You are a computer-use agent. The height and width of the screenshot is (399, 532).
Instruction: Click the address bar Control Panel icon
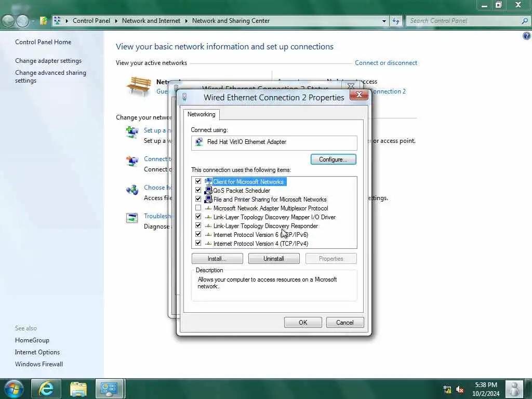(x=57, y=21)
